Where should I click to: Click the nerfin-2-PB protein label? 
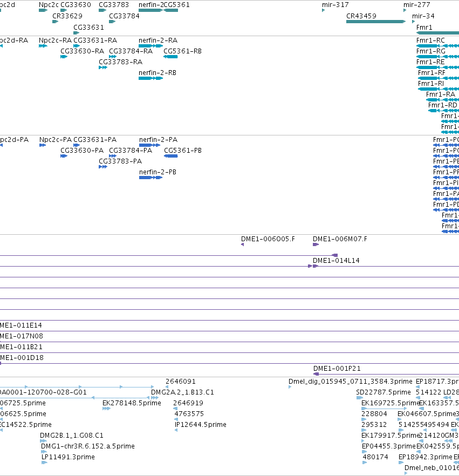(157, 172)
